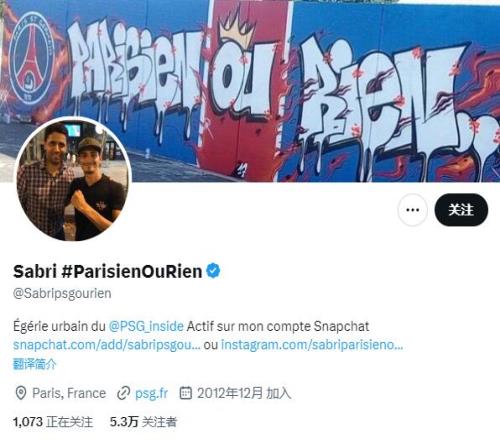Click the Paris, France location text

click(69, 393)
